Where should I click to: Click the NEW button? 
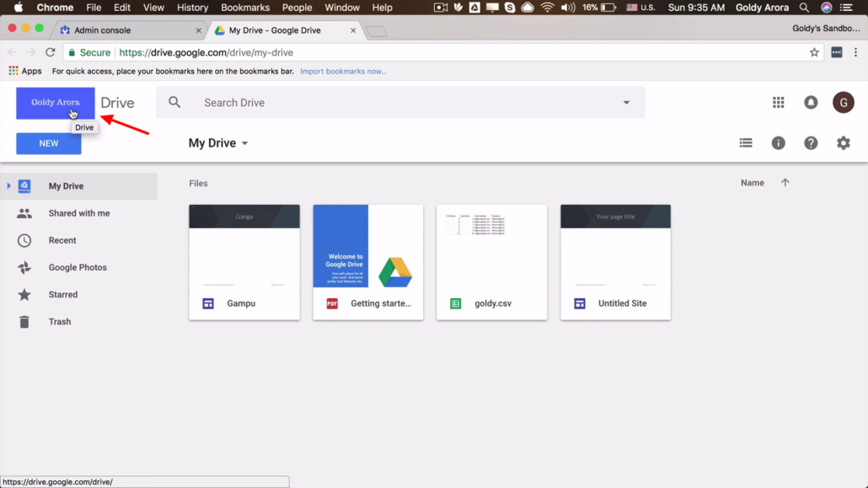[x=48, y=143]
